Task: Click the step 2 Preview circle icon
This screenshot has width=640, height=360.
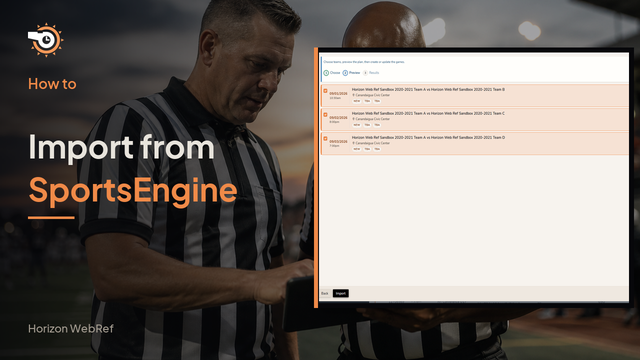Action: (x=345, y=73)
